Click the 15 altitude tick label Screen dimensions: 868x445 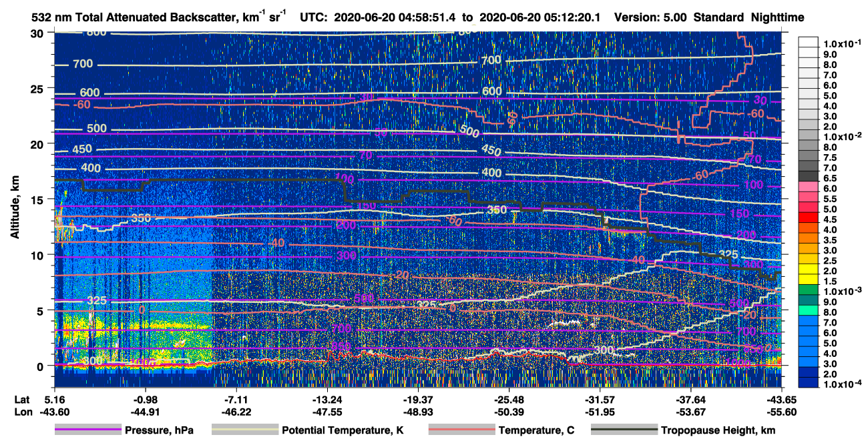point(39,199)
